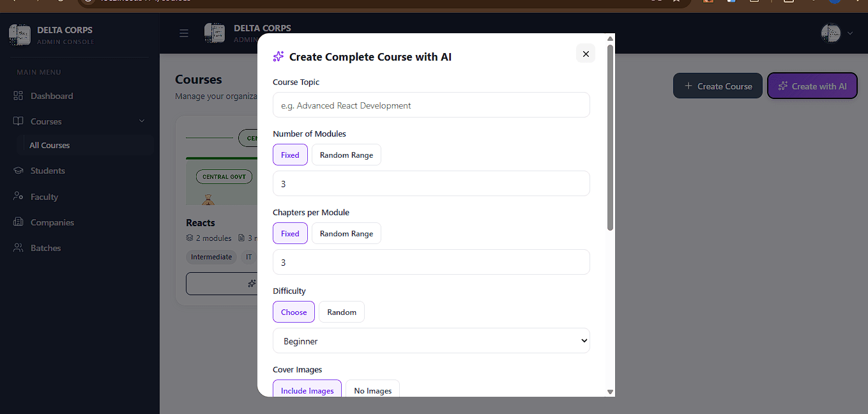Image resolution: width=868 pixels, height=414 pixels.
Task: Close the Create Complete Course dialog
Action: tap(586, 54)
